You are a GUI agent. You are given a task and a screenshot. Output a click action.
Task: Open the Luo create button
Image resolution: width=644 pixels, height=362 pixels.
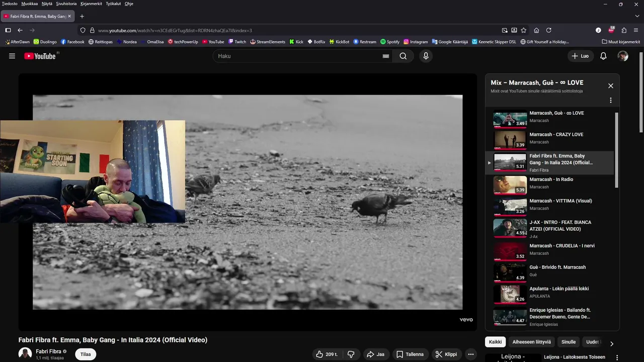[580, 56]
